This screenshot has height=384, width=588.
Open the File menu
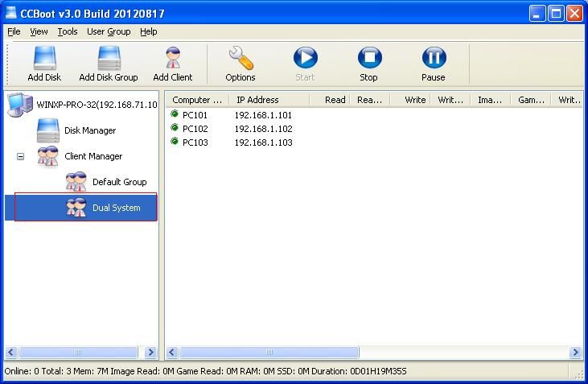click(x=14, y=31)
